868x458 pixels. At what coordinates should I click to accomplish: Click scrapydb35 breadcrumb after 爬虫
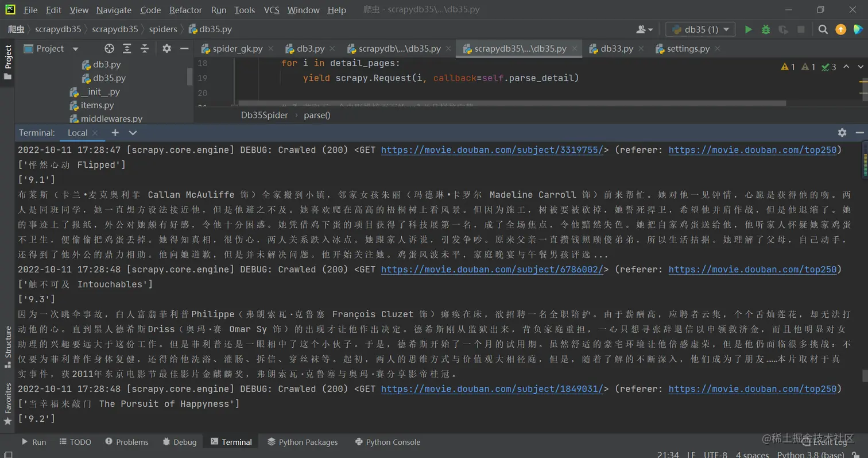[x=59, y=29]
